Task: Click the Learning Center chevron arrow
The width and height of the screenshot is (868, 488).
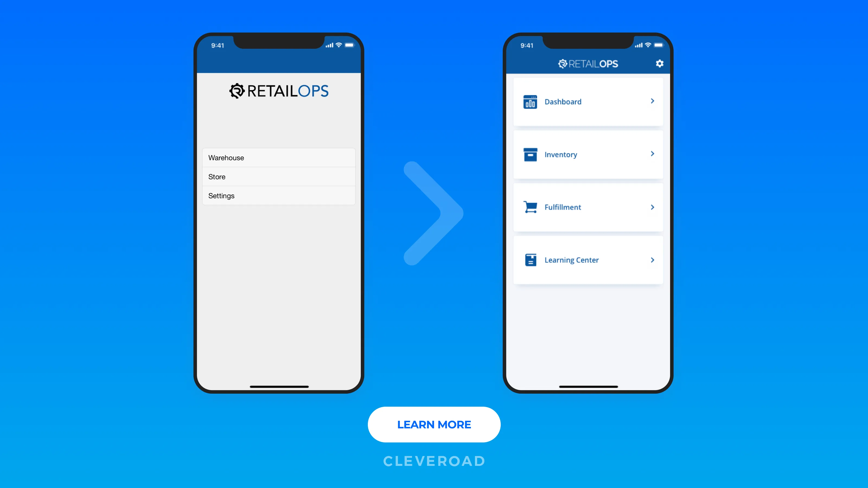Action: coord(652,260)
